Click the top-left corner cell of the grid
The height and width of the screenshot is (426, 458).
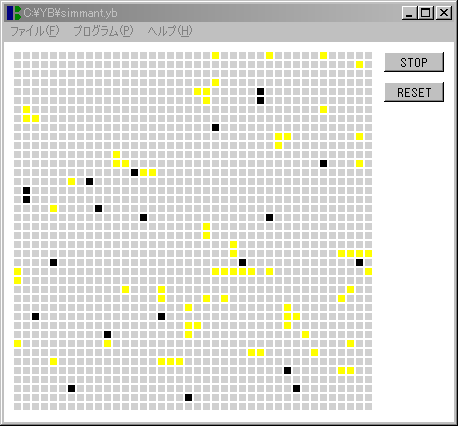[17, 55]
